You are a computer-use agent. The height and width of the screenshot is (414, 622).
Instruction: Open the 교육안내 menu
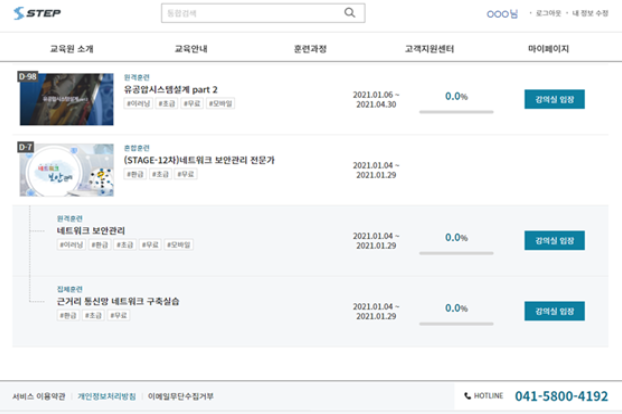(x=191, y=49)
